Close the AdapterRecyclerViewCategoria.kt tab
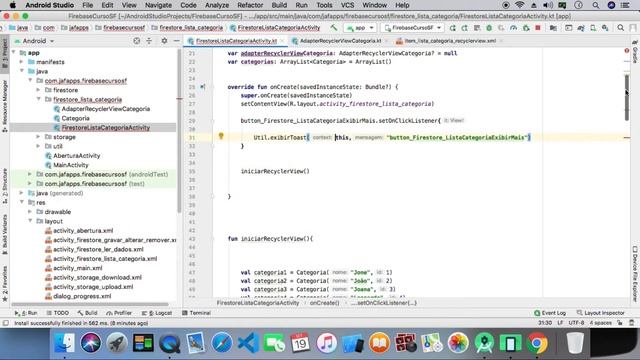Image resolution: width=640 pixels, height=360 pixels. pyautogui.click(x=387, y=41)
